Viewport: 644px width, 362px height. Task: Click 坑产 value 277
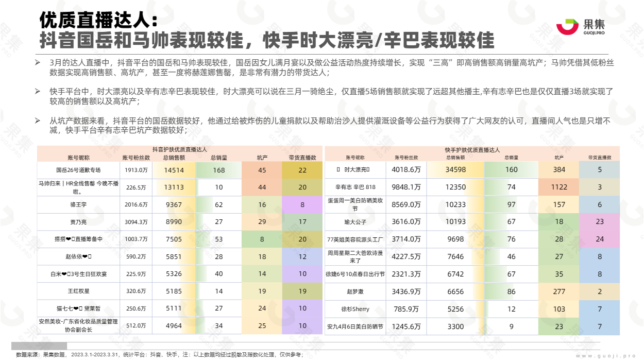559,291
